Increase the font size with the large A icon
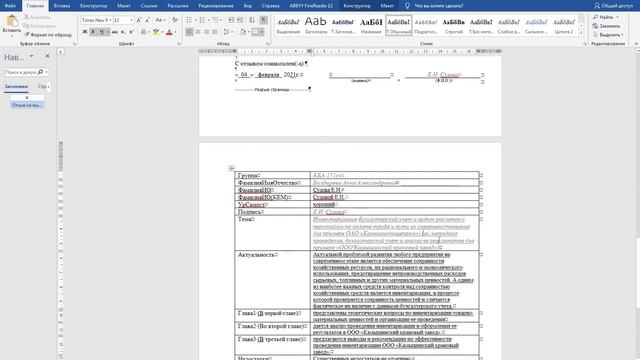 pos(139,20)
